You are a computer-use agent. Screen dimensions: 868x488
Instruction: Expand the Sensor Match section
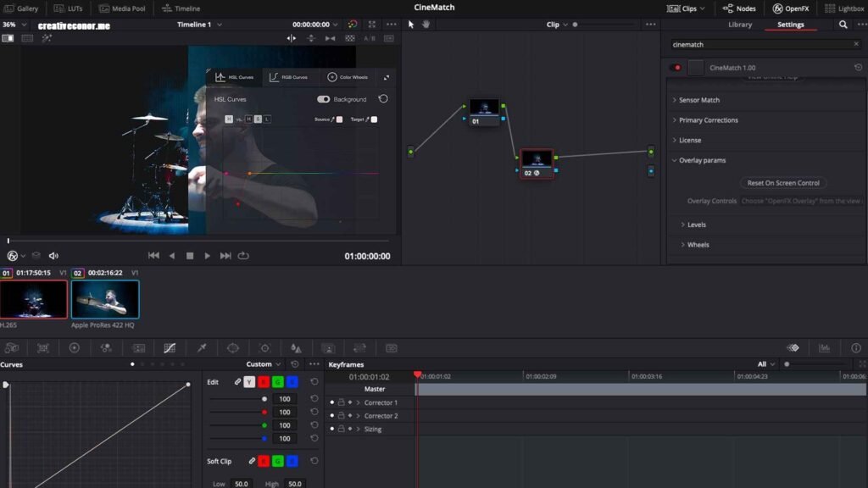699,100
